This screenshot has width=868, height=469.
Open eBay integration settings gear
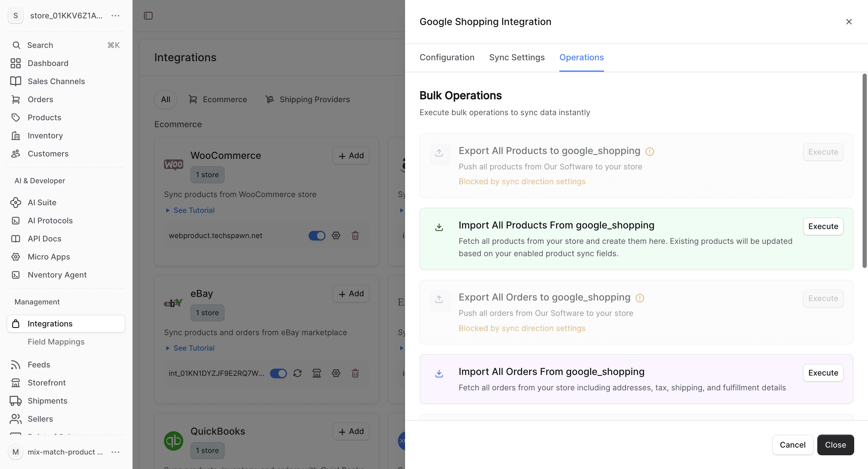tap(336, 373)
